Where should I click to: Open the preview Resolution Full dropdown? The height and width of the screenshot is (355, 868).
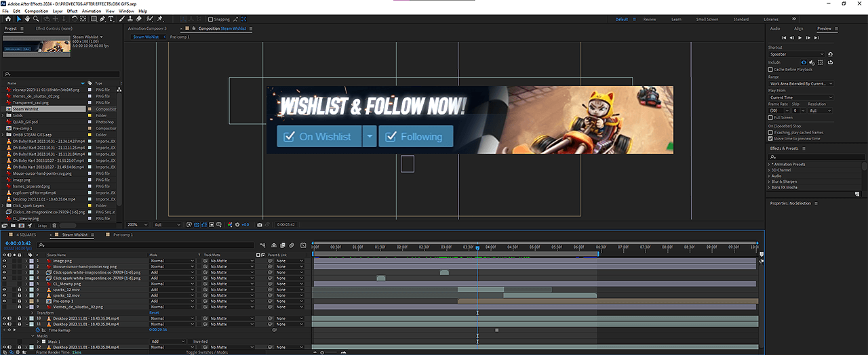pyautogui.click(x=821, y=110)
